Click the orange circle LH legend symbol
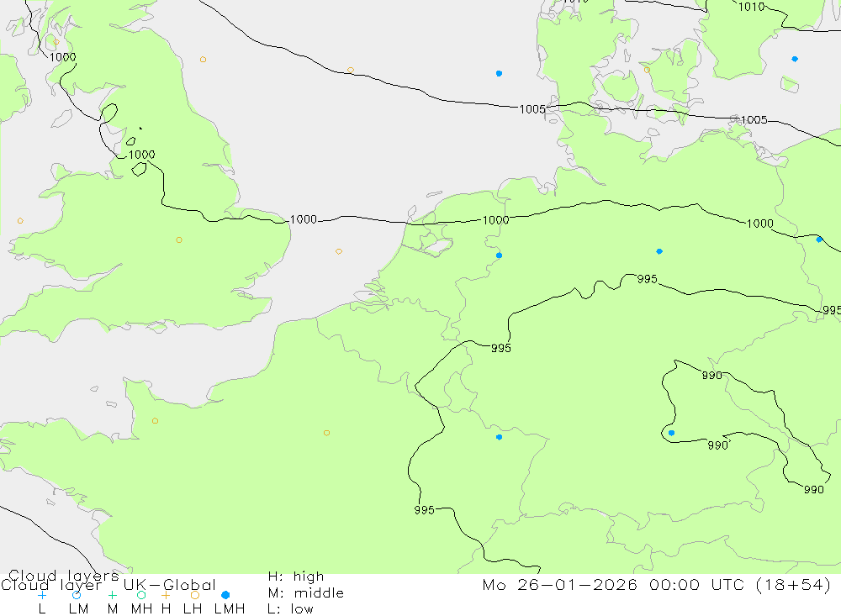The height and width of the screenshot is (616, 841). coord(195,595)
